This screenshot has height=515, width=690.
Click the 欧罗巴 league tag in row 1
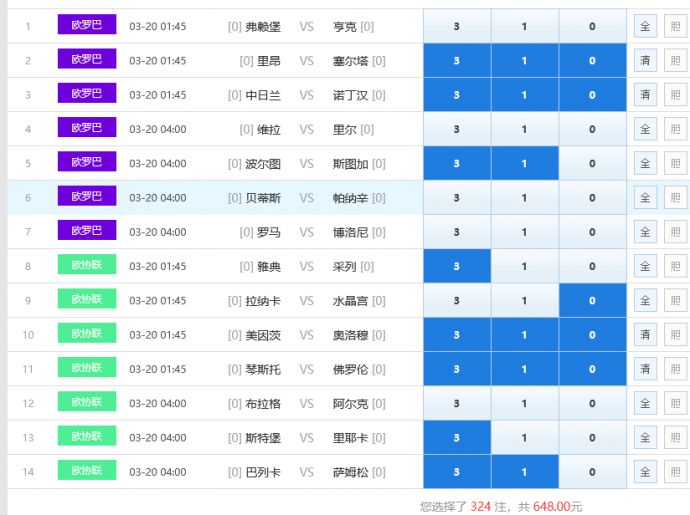click(x=86, y=25)
